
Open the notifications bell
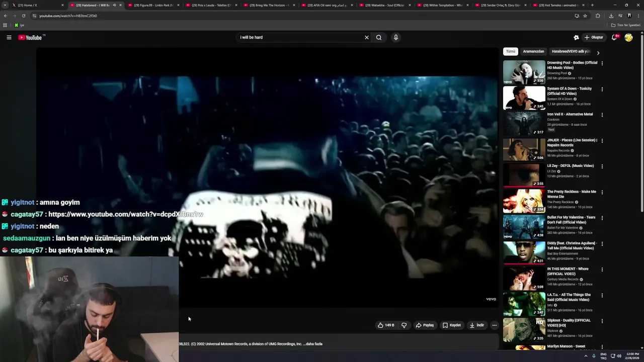tap(614, 37)
